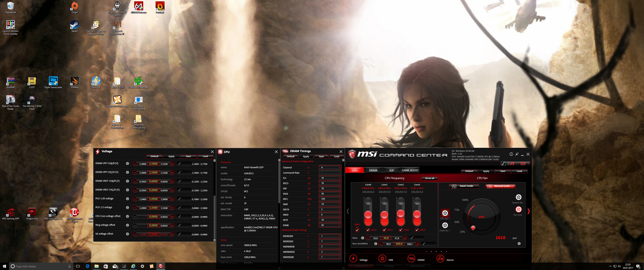This screenshot has width=644, height=270.
Task: Switch to the GAME BOOST tab
Action: coord(410,170)
